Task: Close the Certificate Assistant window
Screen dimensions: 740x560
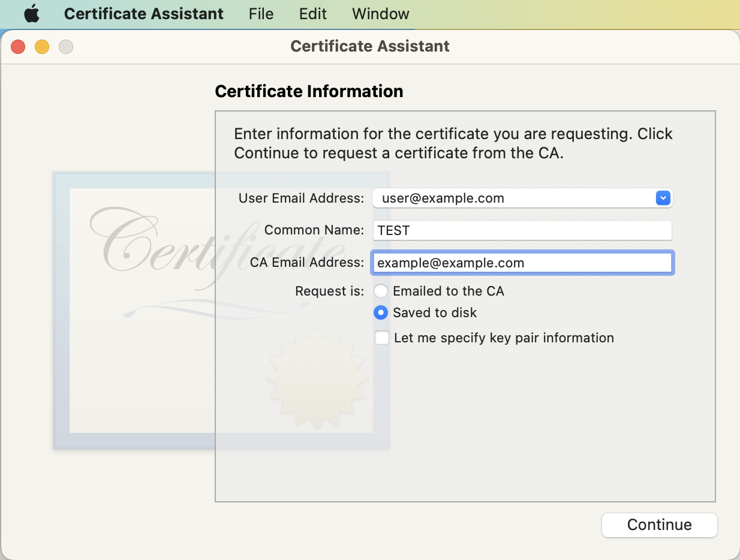Action: 18,46
